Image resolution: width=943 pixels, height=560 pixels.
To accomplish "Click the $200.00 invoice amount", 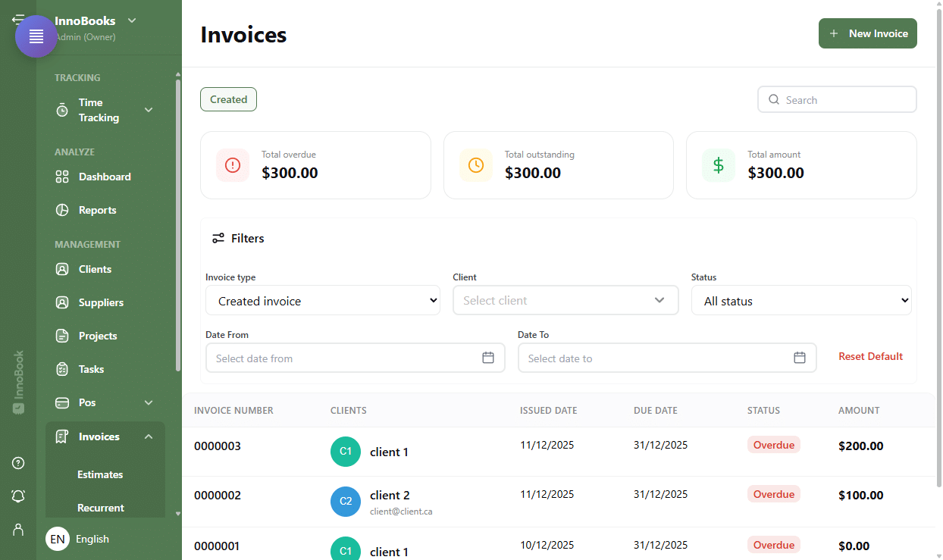I will pyautogui.click(x=860, y=446).
